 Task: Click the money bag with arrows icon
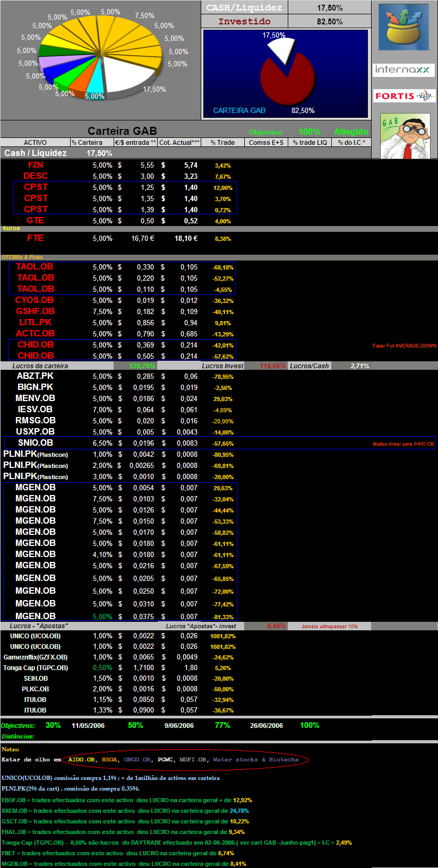403,27
